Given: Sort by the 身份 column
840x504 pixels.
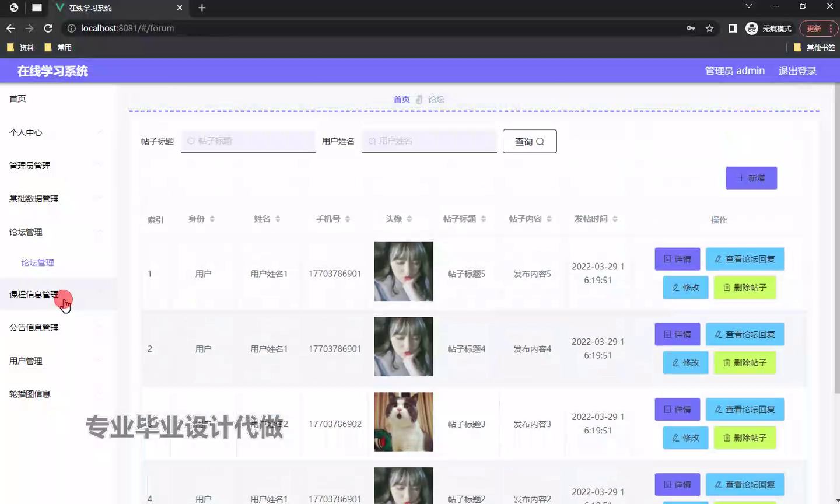Looking at the screenshot, I should point(212,219).
